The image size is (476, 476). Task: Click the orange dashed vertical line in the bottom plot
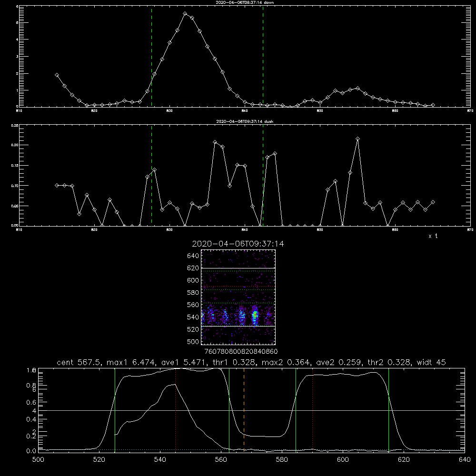point(244,410)
